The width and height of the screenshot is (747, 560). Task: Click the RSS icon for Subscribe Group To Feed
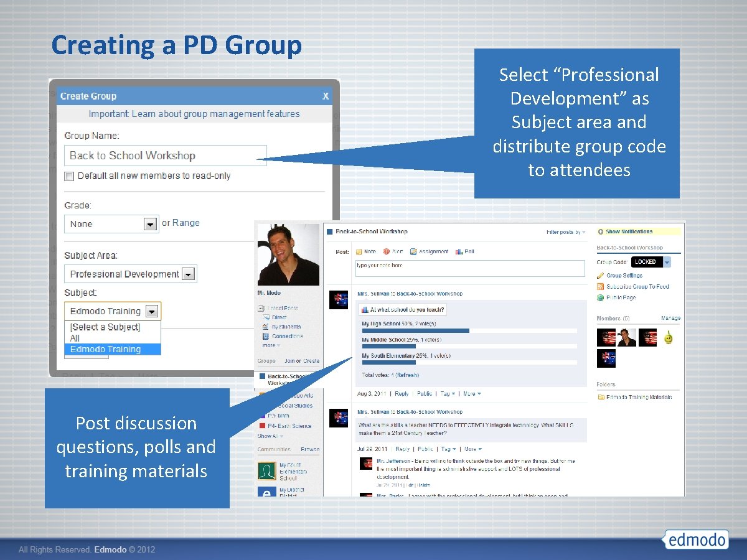[x=600, y=287]
